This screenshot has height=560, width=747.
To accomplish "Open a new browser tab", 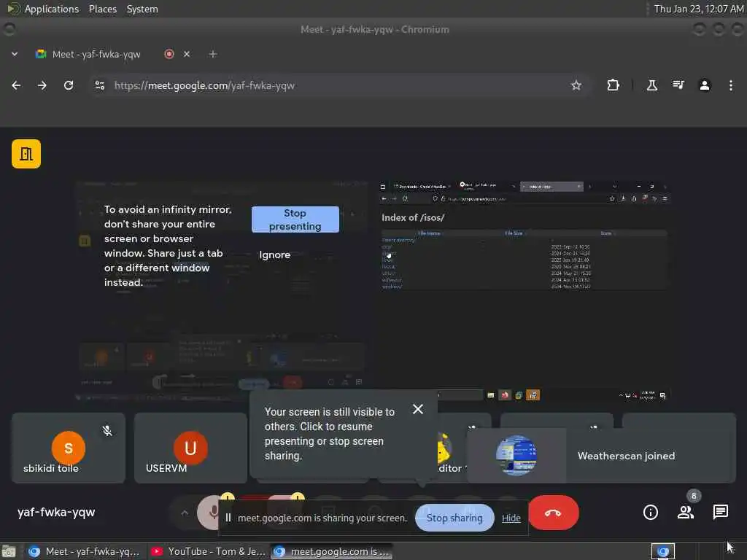I will tap(213, 54).
